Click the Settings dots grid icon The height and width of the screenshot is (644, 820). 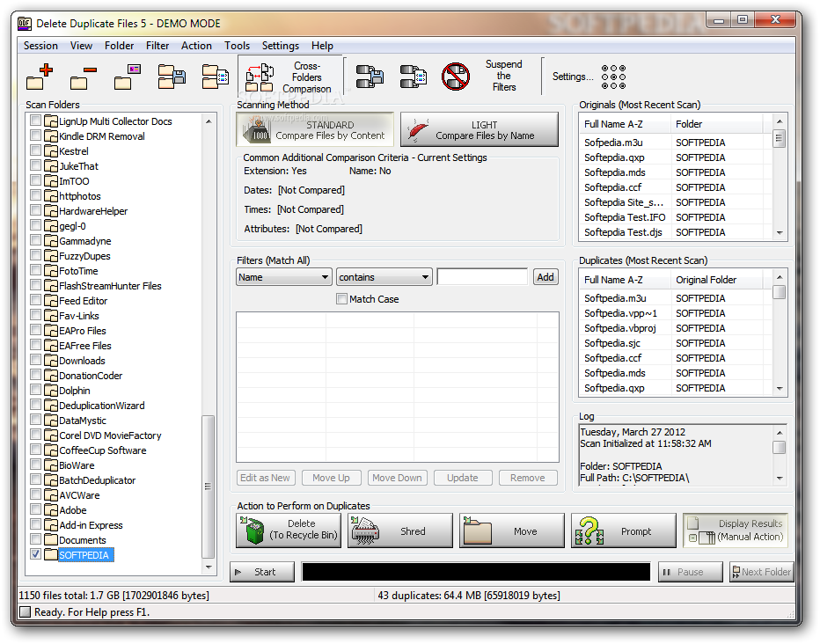tap(613, 77)
